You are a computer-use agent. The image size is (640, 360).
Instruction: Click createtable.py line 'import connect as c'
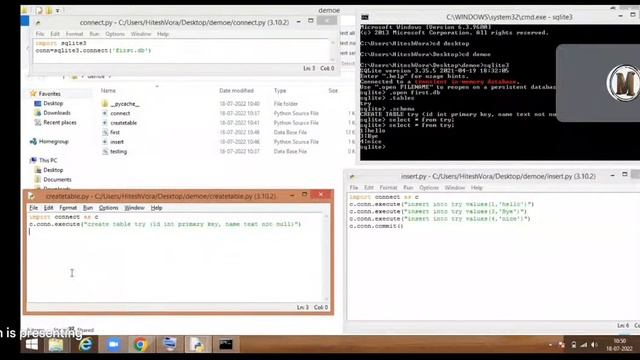[64, 217]
